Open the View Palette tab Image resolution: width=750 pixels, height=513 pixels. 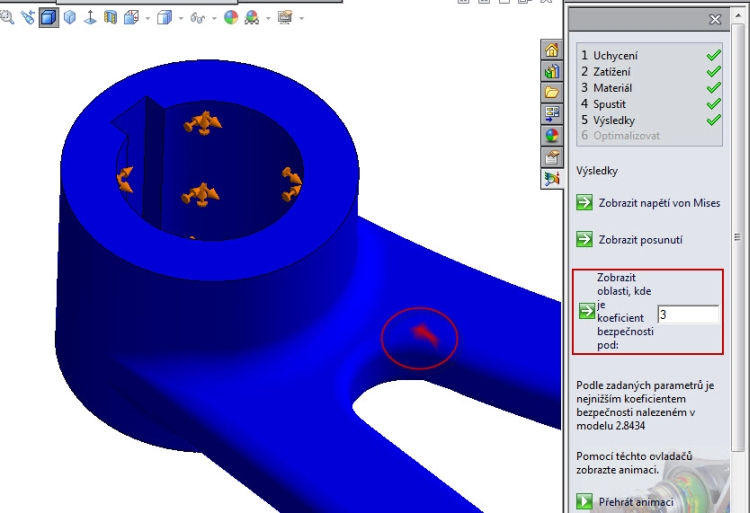[551, 114]
